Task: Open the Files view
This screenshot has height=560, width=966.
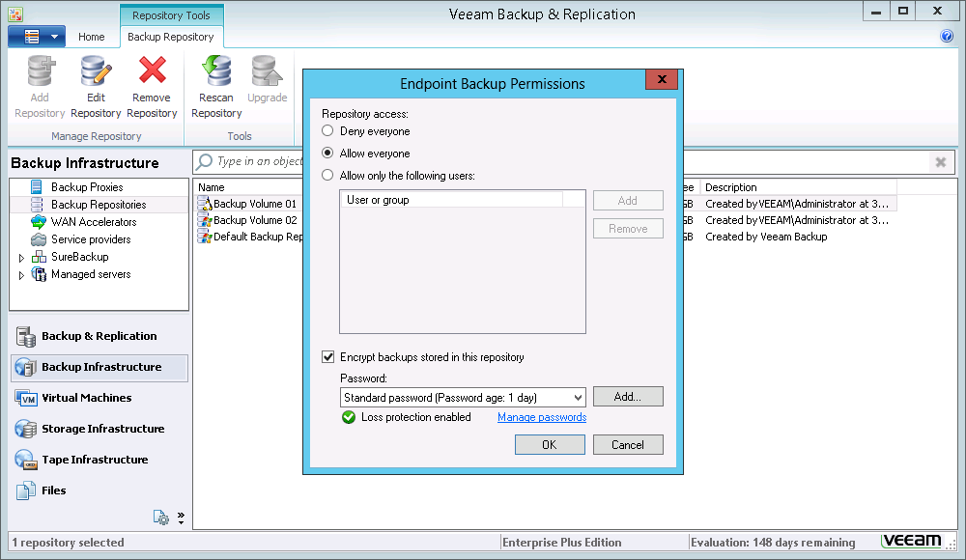Action: click(x=53, y=490)
